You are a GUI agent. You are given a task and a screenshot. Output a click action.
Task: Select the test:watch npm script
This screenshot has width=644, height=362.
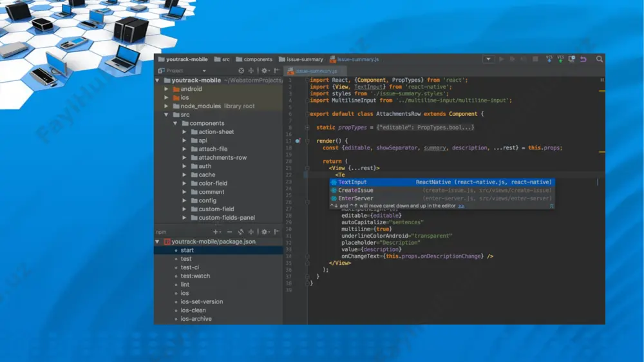tap(195, 276)
